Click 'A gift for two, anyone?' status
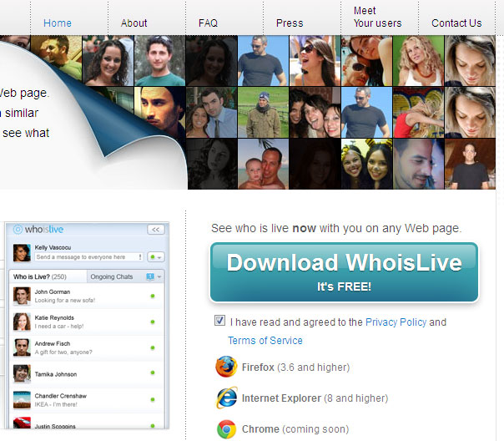This screenshot has width=504, height=441. tap(63, 352)
